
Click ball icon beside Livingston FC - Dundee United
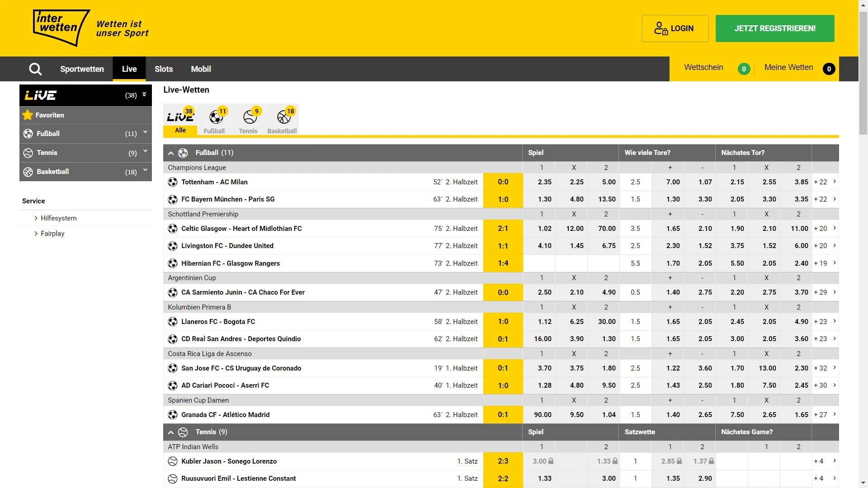tap(173, 246)
